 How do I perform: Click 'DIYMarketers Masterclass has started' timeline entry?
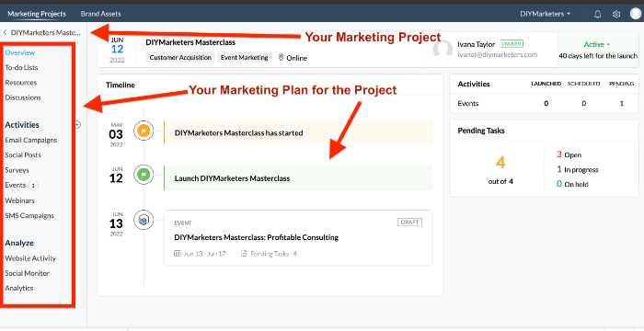tap(298, 132)
